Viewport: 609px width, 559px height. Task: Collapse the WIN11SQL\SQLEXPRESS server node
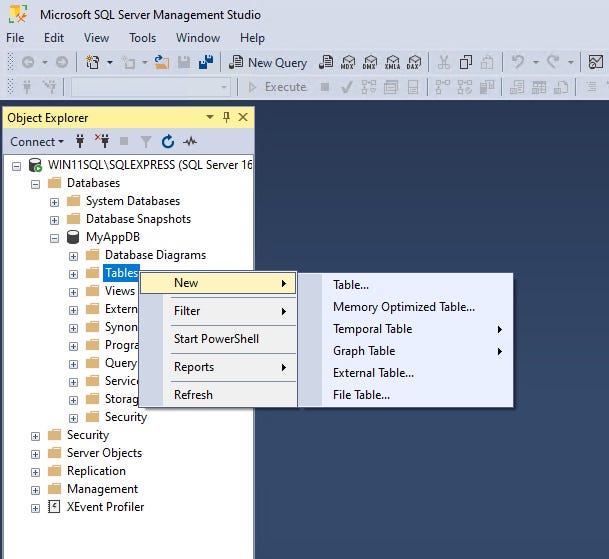16,167
